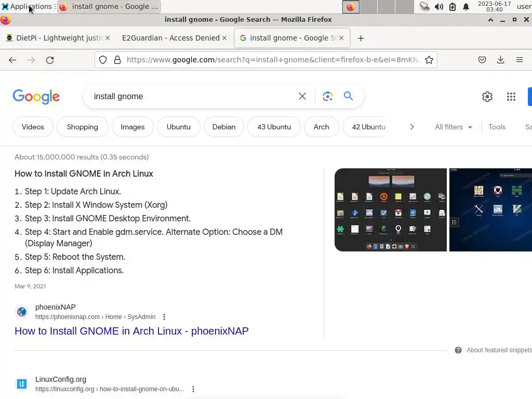Click the user name in the panel
The image size is (532, 399).
(x=524, y=6)
